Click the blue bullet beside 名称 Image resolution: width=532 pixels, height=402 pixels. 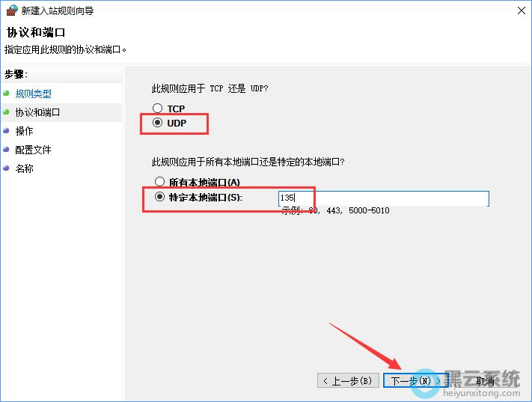click(x=7, y=168)
